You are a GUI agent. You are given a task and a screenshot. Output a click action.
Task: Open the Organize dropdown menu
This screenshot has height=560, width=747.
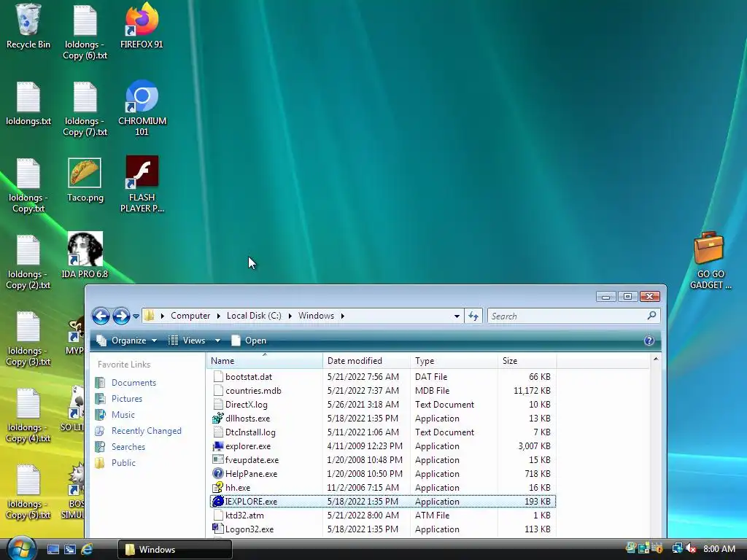click(127, 341)
